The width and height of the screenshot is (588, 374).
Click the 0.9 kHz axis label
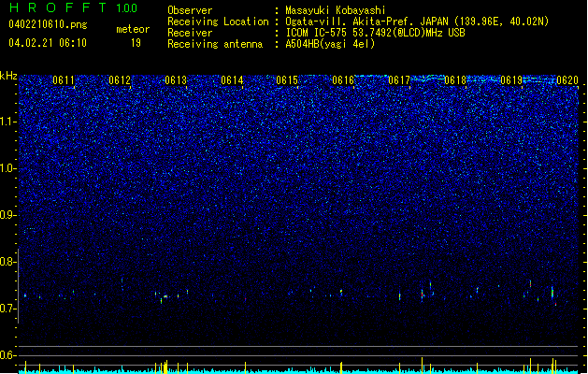pyautogui.click(x=7, y=215)
